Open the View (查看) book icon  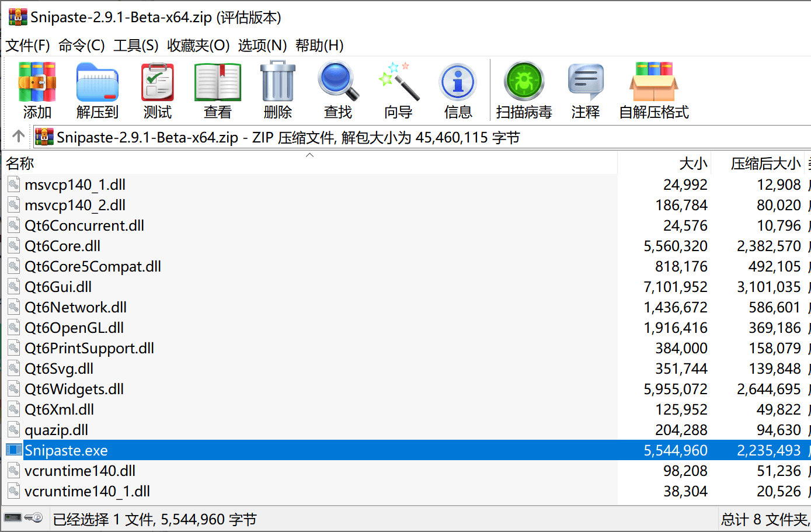coord(218,90)
